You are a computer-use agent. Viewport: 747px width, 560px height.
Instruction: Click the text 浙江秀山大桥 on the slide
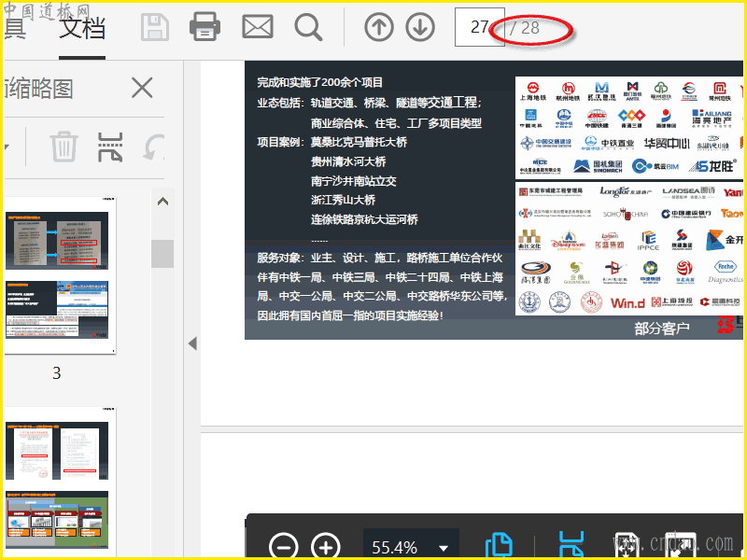pos(343,200)
